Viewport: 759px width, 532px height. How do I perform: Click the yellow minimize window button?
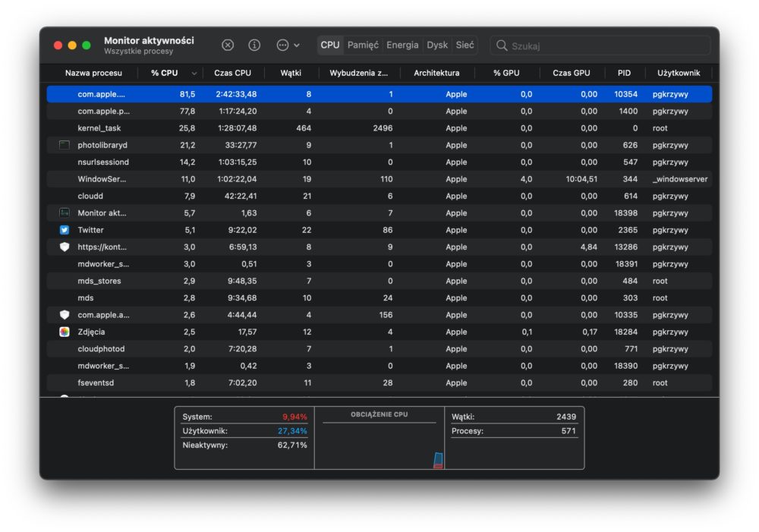tap(72, 45)
